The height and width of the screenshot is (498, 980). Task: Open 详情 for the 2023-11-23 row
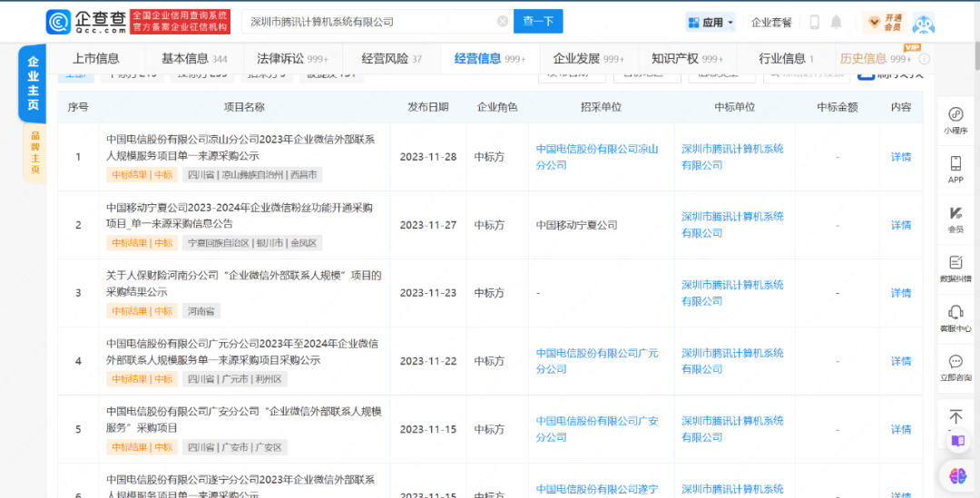click(x=901, y=293)
